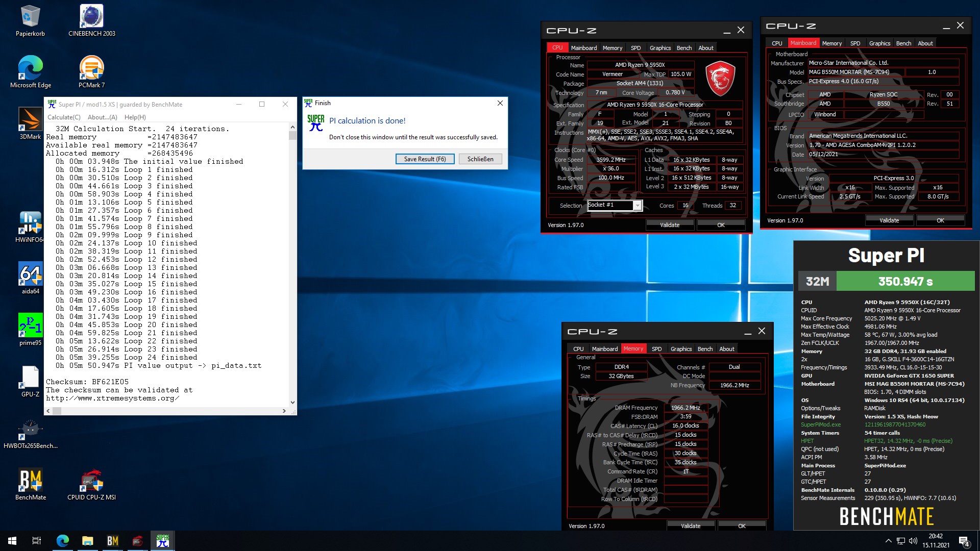Click Super PI vertical scrollbar thumb
This screenshot has width=980, height=551.
click(x=292, y=135)
